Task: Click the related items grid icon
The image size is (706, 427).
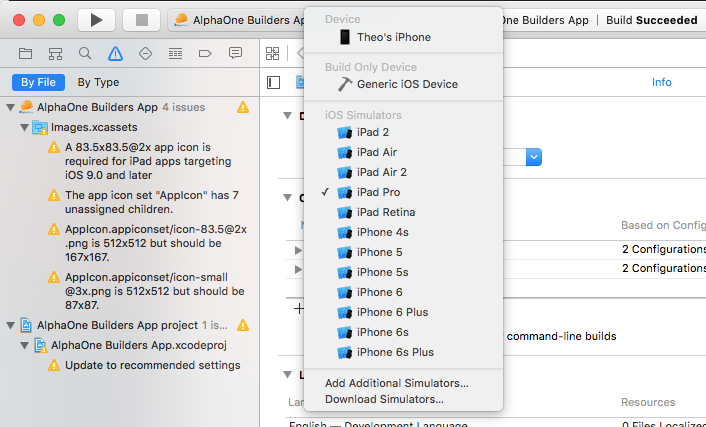Action: (272, 53)
